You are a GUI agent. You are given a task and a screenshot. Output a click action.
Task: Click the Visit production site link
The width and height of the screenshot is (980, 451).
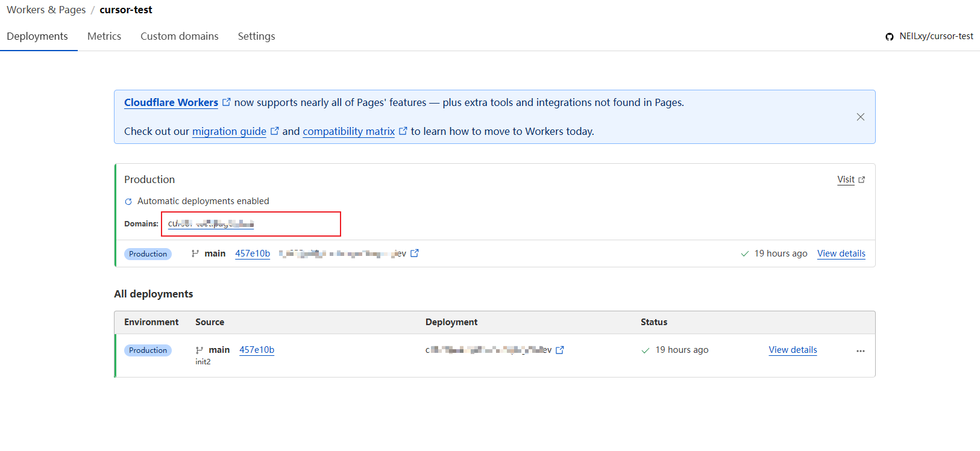click(846, 179)
